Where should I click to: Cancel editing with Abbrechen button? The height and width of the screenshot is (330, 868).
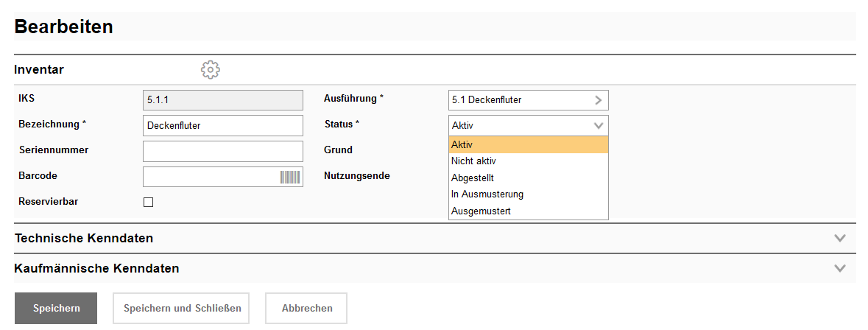[306, 309]
